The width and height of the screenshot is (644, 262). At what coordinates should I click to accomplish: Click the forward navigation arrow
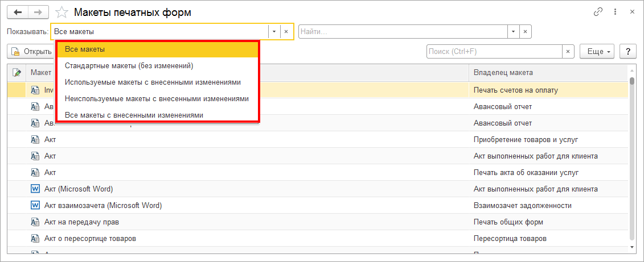click(38, 12)
